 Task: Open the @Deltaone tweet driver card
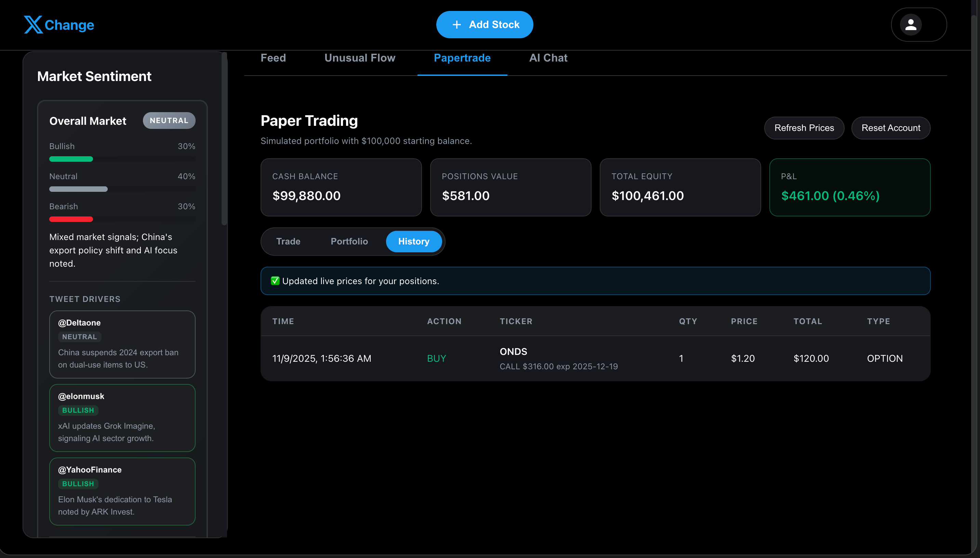pos(122,344)
